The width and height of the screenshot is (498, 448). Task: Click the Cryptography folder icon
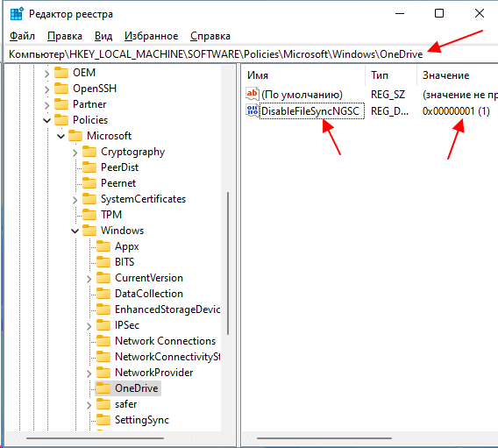89,152
